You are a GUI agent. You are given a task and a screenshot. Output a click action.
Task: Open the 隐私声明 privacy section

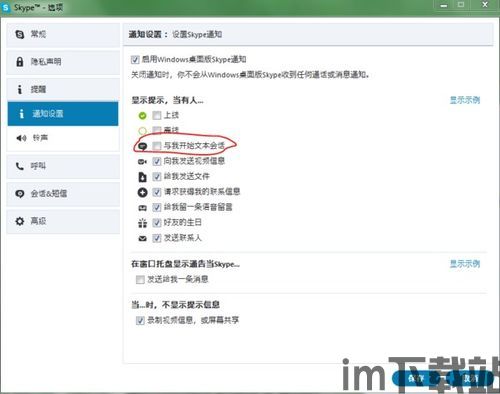pos(63,62)
